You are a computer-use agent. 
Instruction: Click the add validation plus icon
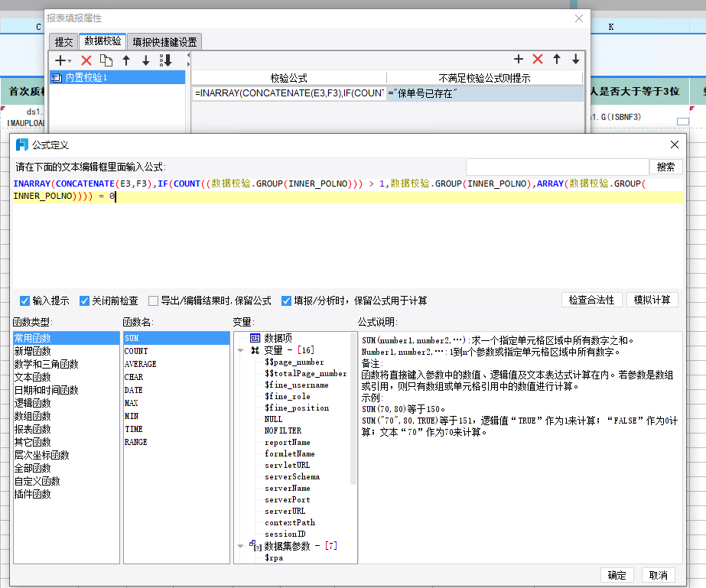[60, 60]
